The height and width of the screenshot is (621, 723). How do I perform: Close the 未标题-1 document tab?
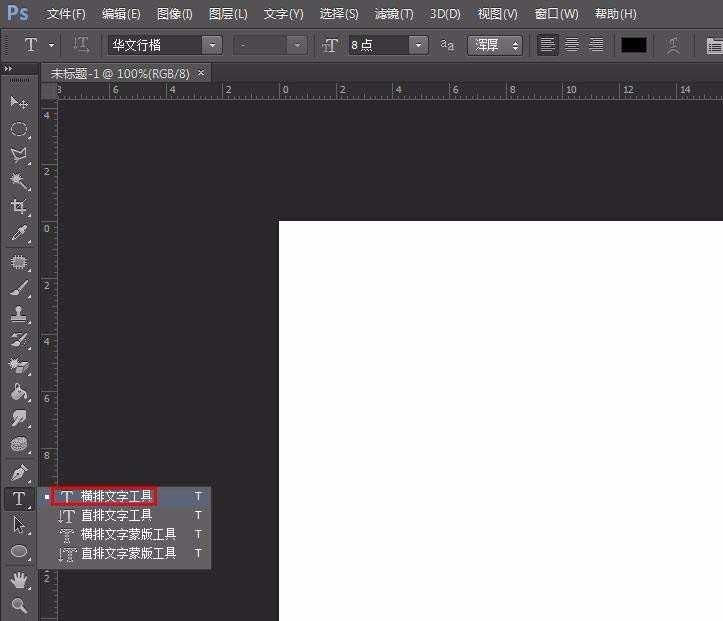pyautogui.click(x=201, y=73)
